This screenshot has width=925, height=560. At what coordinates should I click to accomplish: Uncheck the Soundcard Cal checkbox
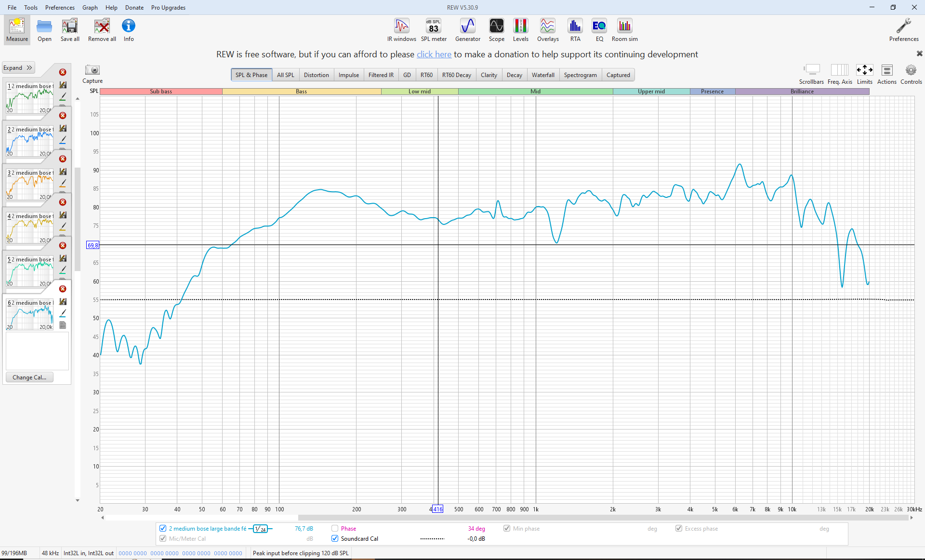[335, 538]
